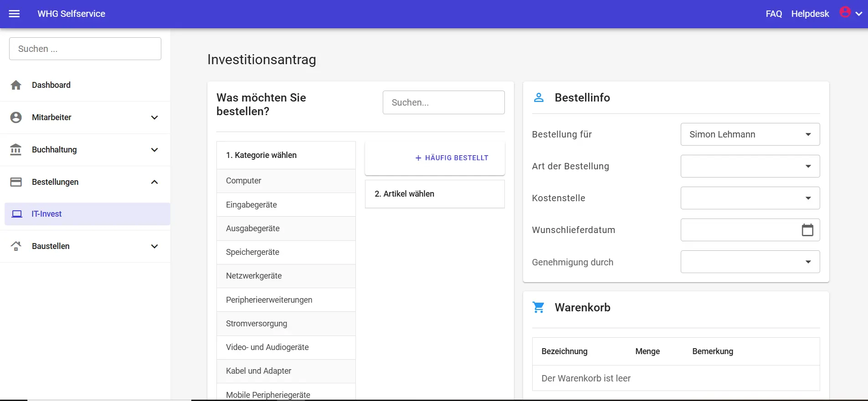Expand the user account chevron
Viewport: 868px width, 401px height.
[x=859, y=14]
